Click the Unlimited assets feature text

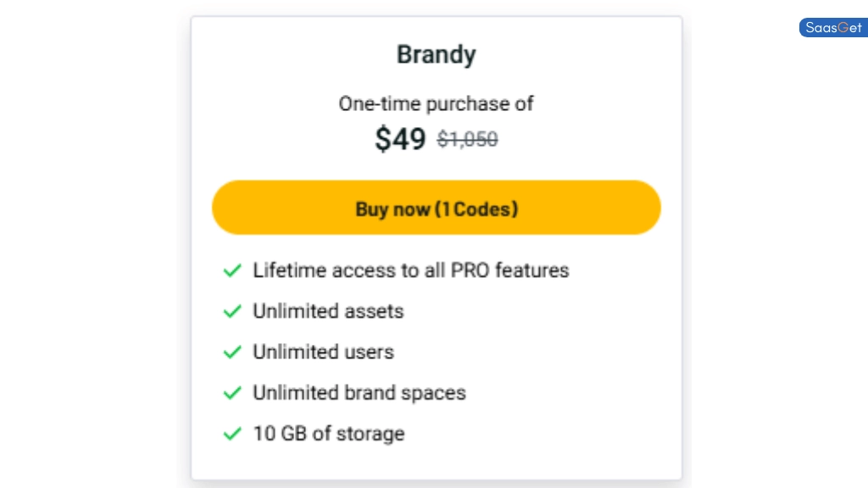(x=328, y=312)
